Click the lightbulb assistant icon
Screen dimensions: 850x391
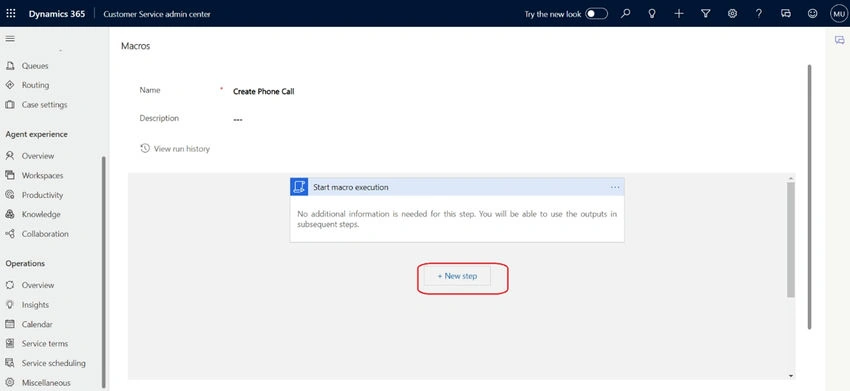tap(652, 14)
